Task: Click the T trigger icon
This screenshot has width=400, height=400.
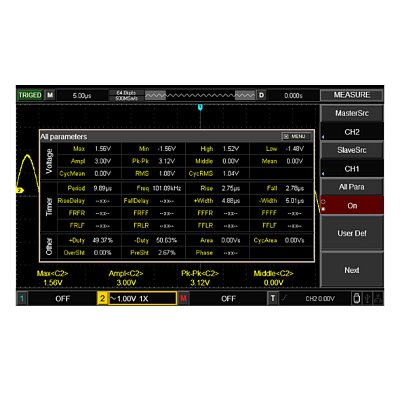Action: pos(273,298)
